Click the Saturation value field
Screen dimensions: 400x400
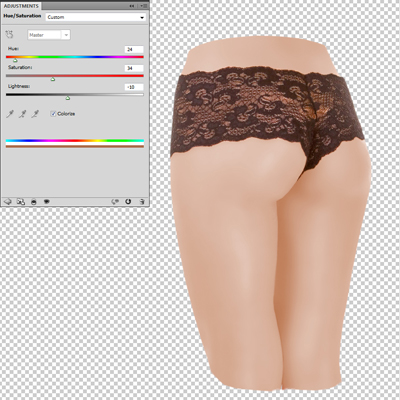pyautogui.click(x=134, y=68)
